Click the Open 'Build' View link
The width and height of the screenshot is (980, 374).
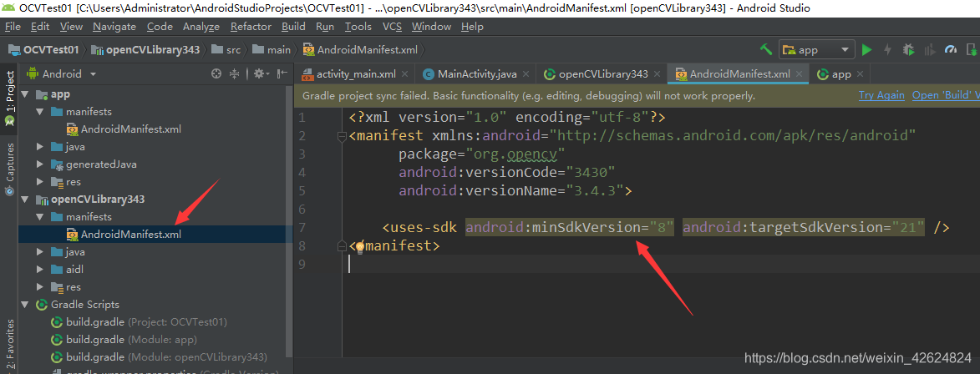[x=946, y=95]
